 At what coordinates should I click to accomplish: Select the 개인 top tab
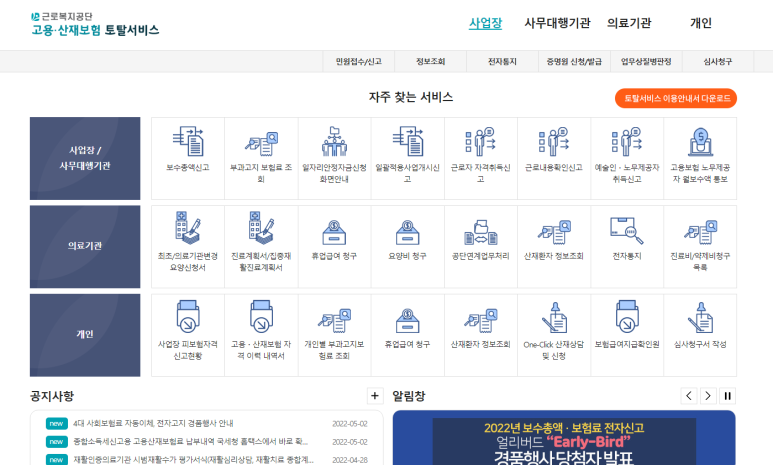coord(701,23)
